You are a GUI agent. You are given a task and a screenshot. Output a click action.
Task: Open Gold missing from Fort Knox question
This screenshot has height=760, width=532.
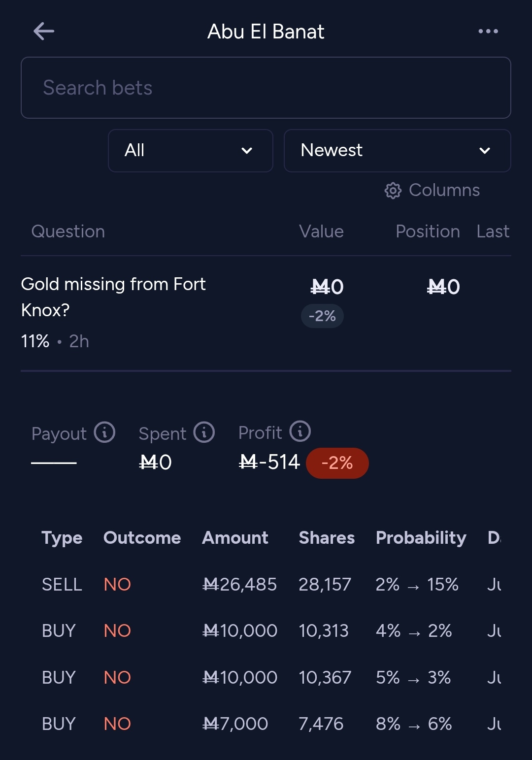pos(113,297)
